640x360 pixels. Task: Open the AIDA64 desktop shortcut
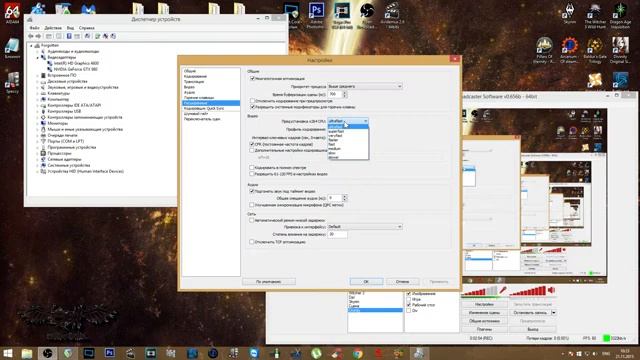click(12, 13)
